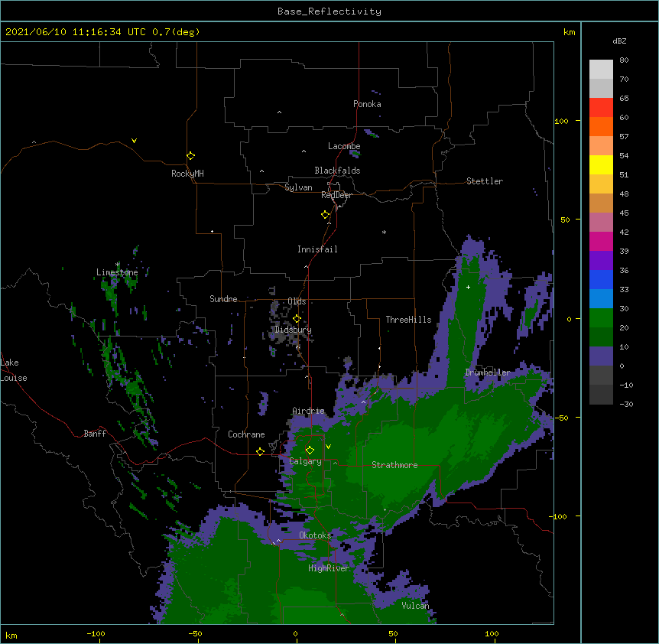
Task: Click the peach swatch between 57 and 54
Action: point(601,146)
